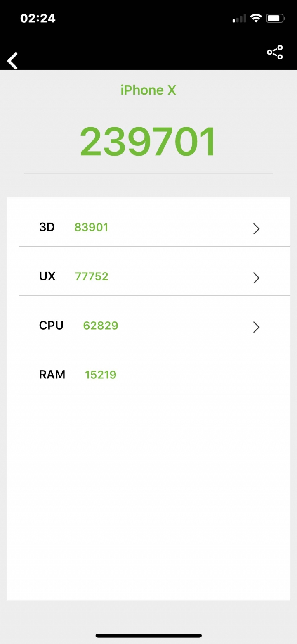
Task: Select the CPU row label
Action: pos(51,326)
